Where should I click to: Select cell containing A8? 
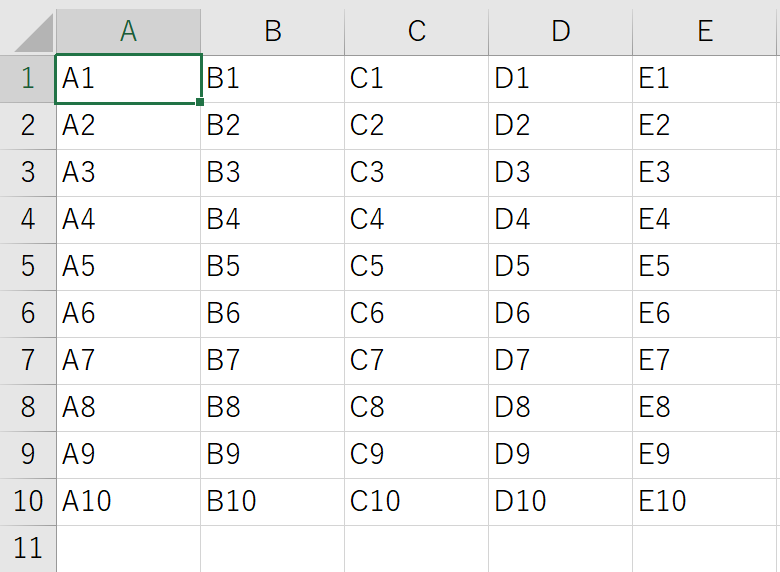tap(128, 407)
